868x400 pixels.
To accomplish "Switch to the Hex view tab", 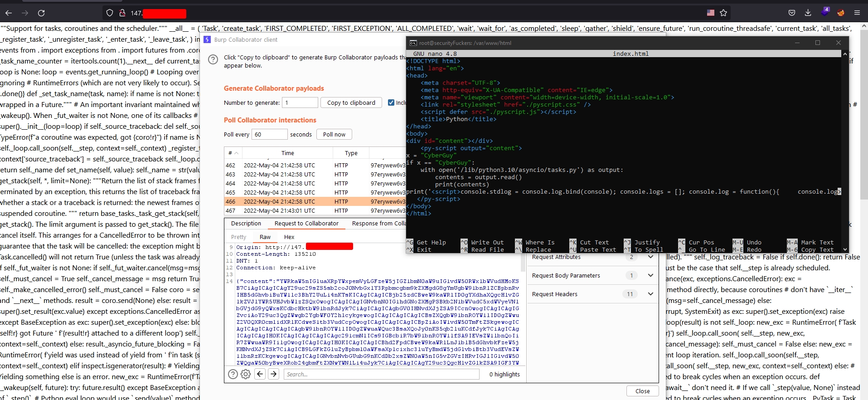I will pos(289,237).
